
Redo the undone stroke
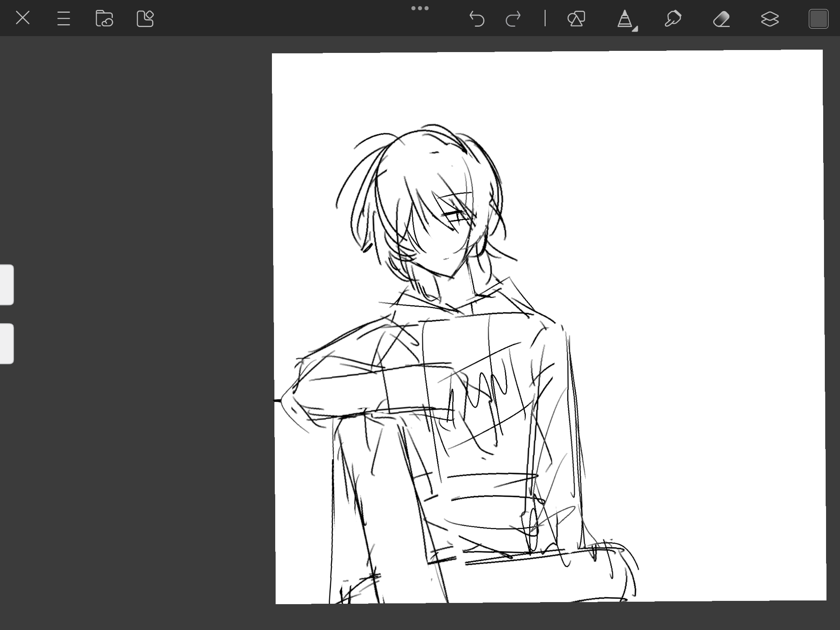tap(513, 19)
